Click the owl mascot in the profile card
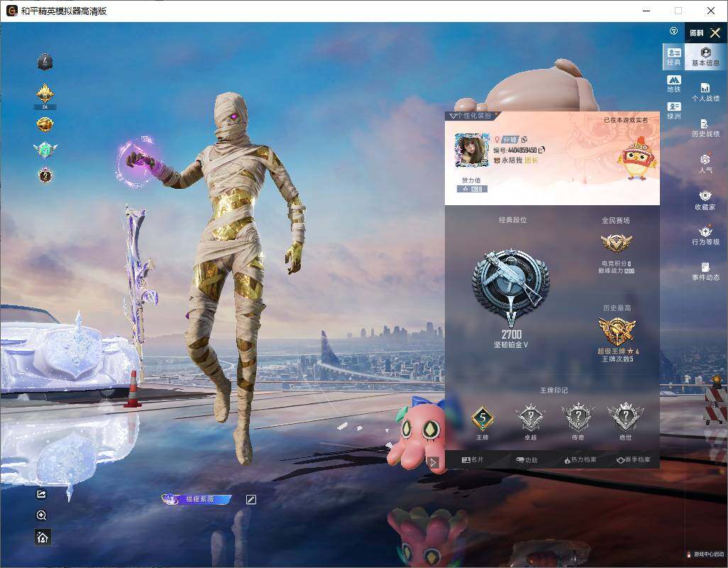Viewport: 728px width, 568px height. point(637,158)
